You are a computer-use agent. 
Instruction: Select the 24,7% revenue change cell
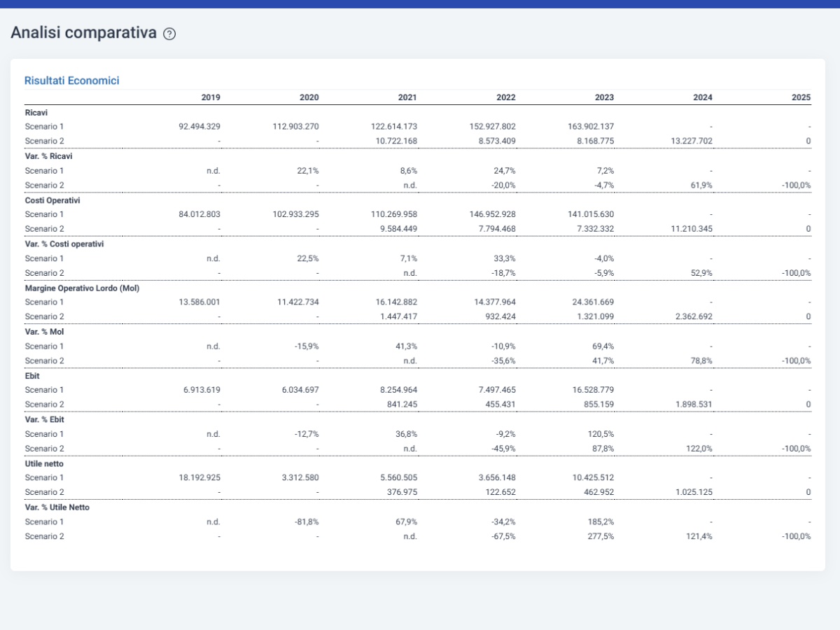pos(505,171)
